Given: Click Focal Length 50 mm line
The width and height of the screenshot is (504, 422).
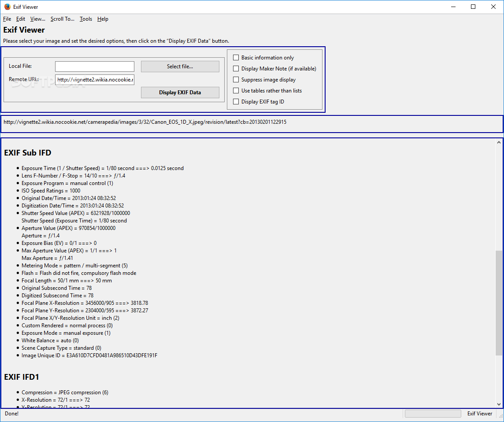Looking at the screenshot, I should tap(67, 281).
